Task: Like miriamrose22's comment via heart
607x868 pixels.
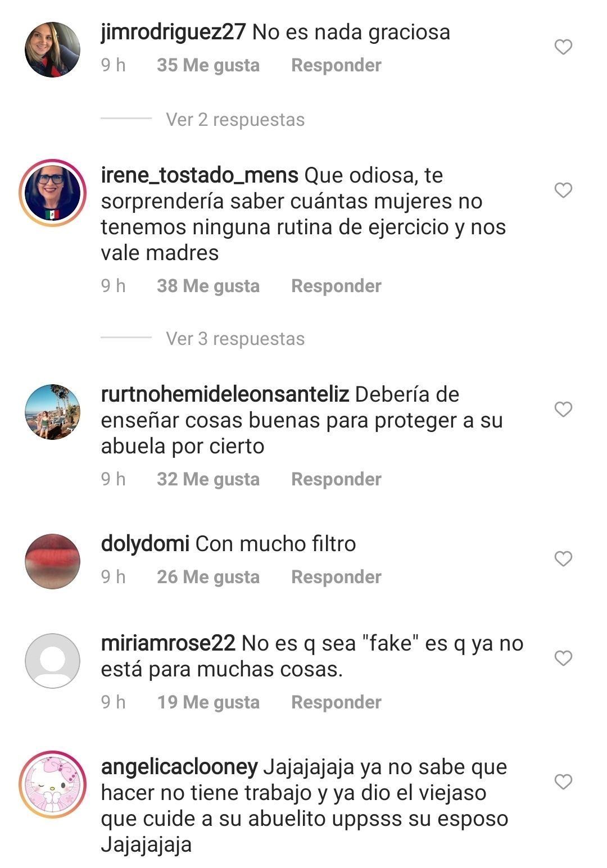Action: tap(563, 658)
